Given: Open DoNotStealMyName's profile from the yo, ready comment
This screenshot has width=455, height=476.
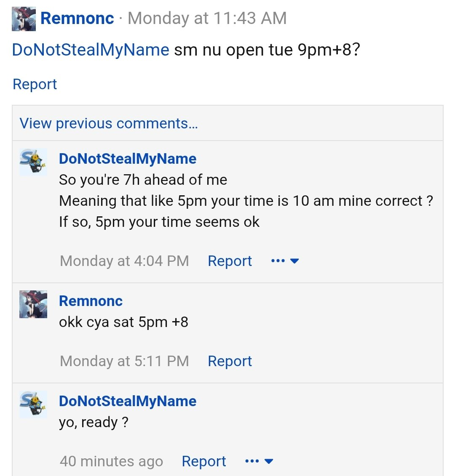Looking at the screenshot, I should pyautogui.click(x=128, y=401).
